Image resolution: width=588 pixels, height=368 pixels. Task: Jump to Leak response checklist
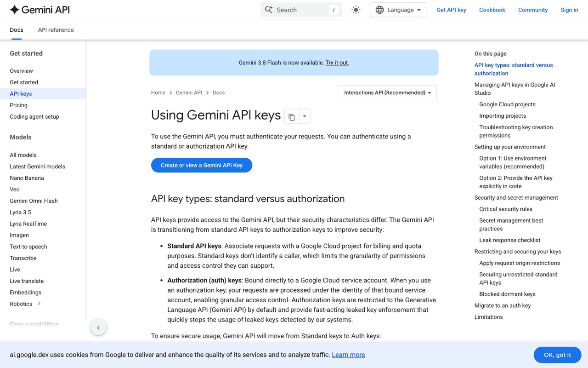pyautogui.click(x=509, y=240)
